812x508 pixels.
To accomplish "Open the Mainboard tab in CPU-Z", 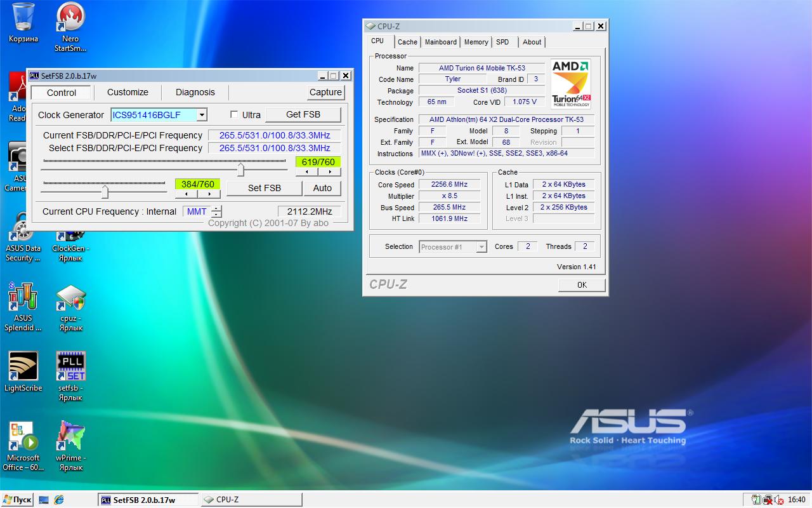I will click(441, 42).
